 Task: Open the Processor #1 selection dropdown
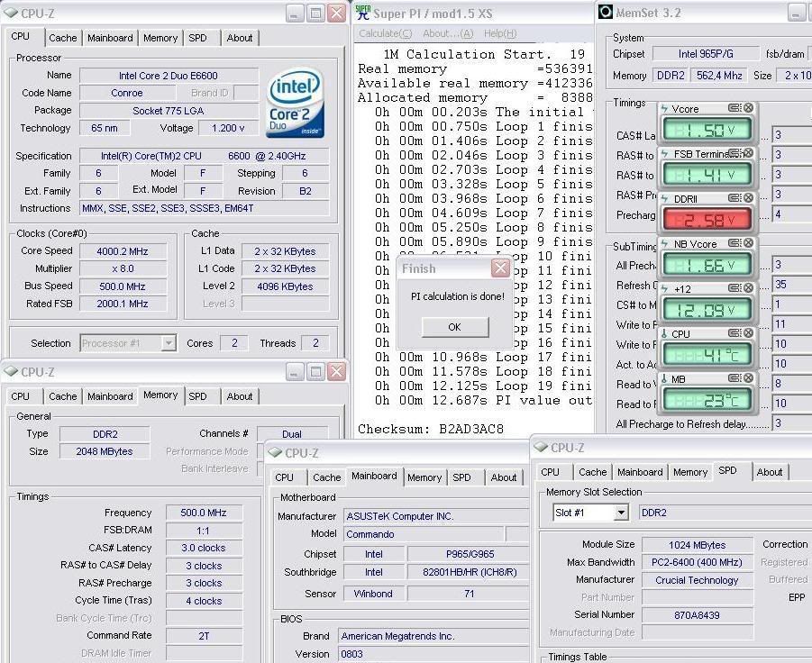(169, 342)
